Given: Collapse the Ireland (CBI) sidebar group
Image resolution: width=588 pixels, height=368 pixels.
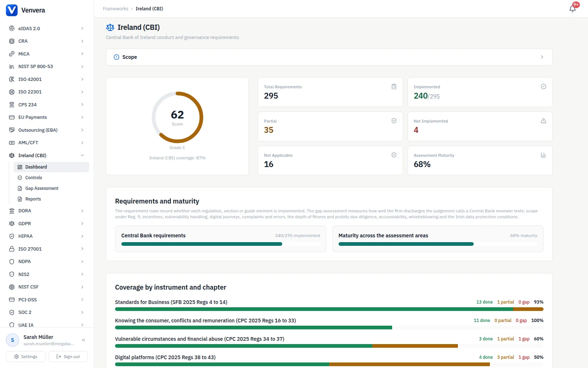Looking at the screenshot, I should [x=82, y=155].
